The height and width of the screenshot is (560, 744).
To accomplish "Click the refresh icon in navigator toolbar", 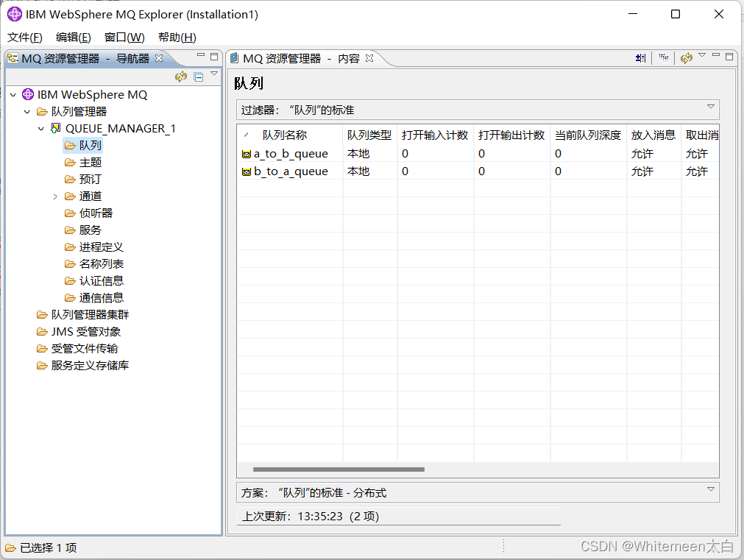I will pos(181,77).
